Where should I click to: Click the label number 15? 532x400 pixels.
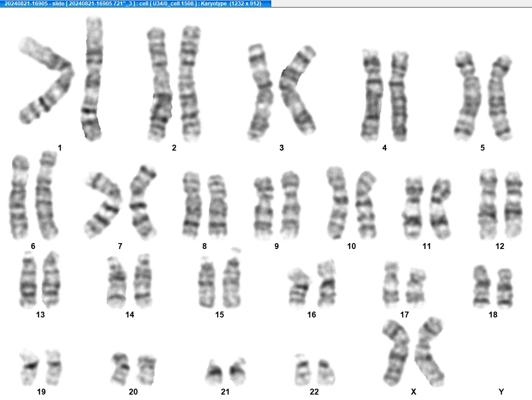220,315
